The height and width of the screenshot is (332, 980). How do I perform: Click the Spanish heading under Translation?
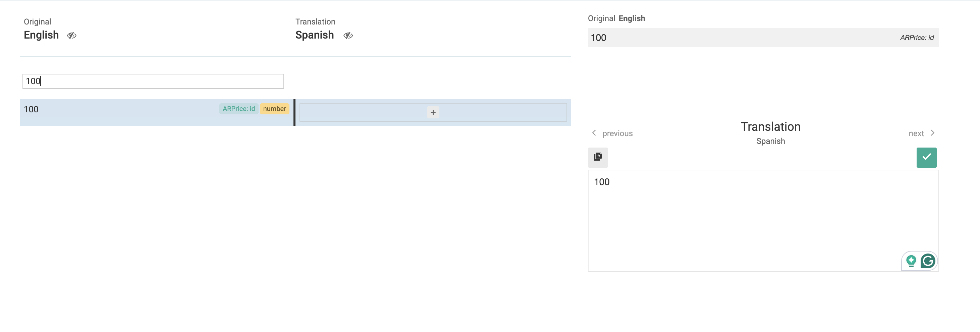pos(314,35)
